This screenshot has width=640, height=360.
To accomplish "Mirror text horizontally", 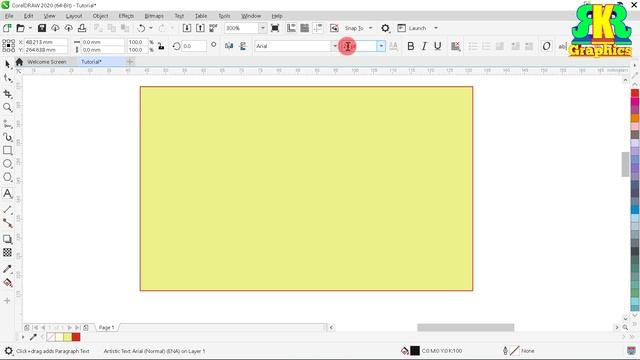I will click(229, 46).
